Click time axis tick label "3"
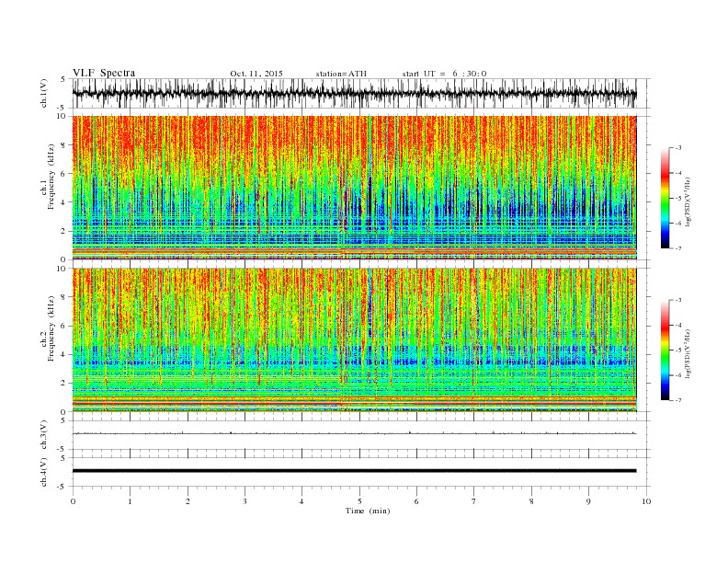Screen dimensions: 728x563 tap(245, 501)
